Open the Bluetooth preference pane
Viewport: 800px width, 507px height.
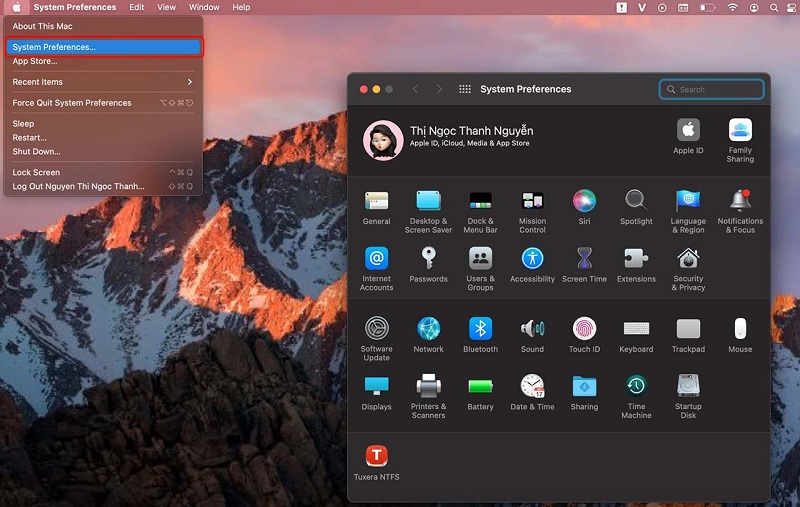pos(480,335)
